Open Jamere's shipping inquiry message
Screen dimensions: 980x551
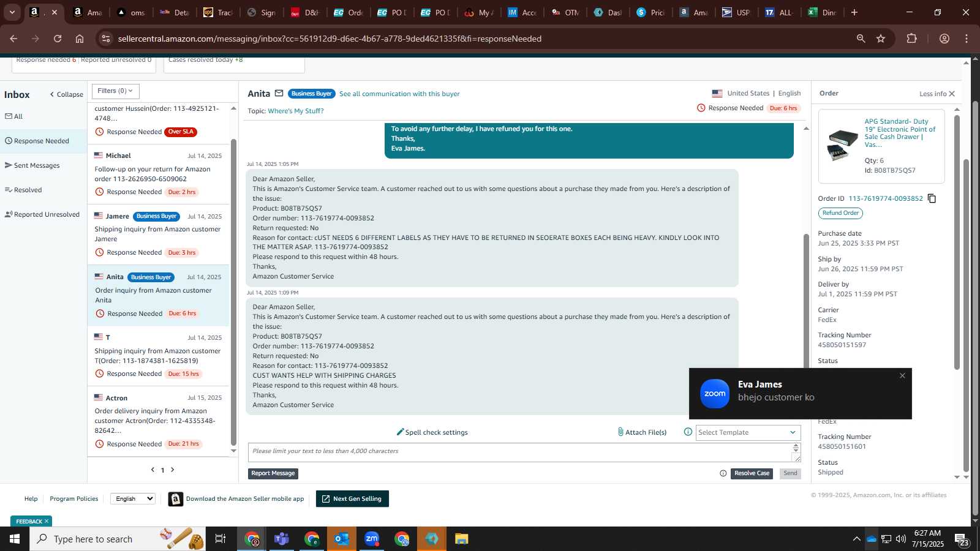(158, 234)
